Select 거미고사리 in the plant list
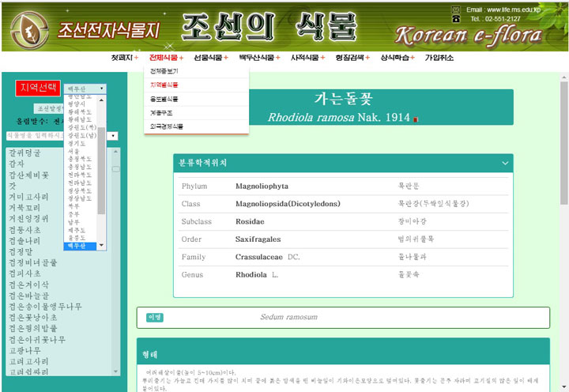This screenshot has width=569, height=392. coord(28,197)
